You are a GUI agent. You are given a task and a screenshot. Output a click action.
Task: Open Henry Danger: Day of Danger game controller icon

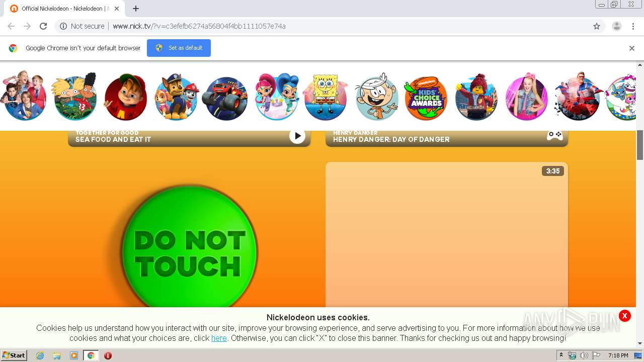click(x=555, y=135)
